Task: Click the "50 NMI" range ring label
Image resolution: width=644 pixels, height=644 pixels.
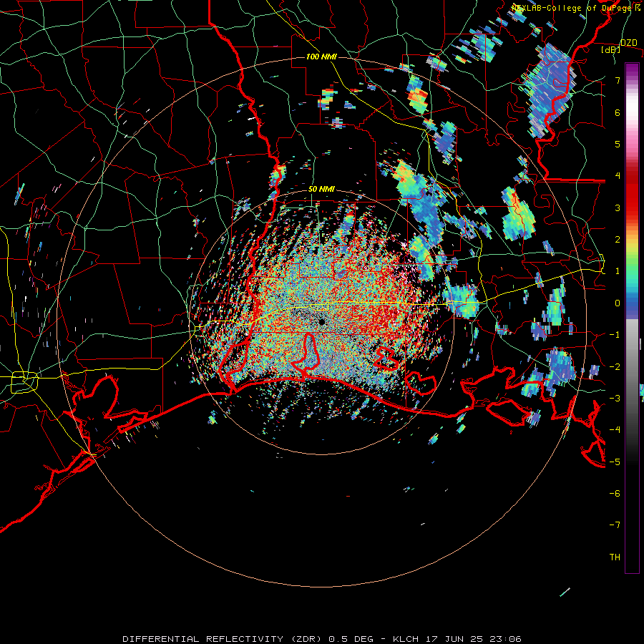Action: click(321, 190)
